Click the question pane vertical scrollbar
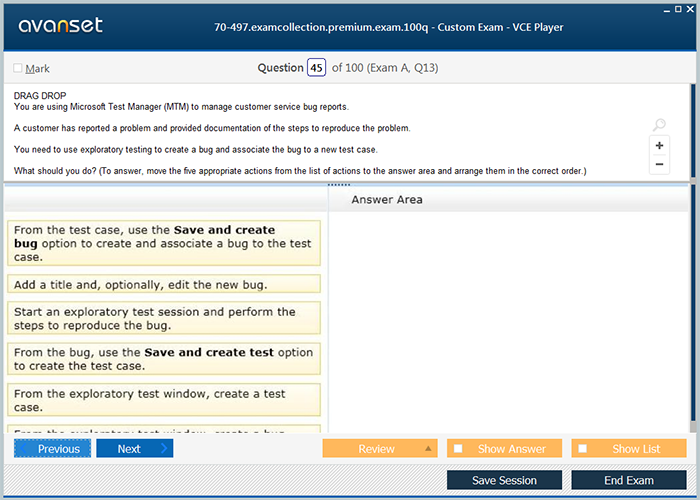Viewport: 700px width, 500px height. 693,131
